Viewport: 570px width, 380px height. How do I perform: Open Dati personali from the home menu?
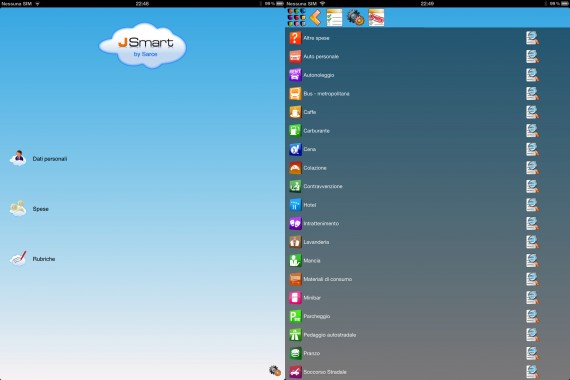tap(50, 159)
